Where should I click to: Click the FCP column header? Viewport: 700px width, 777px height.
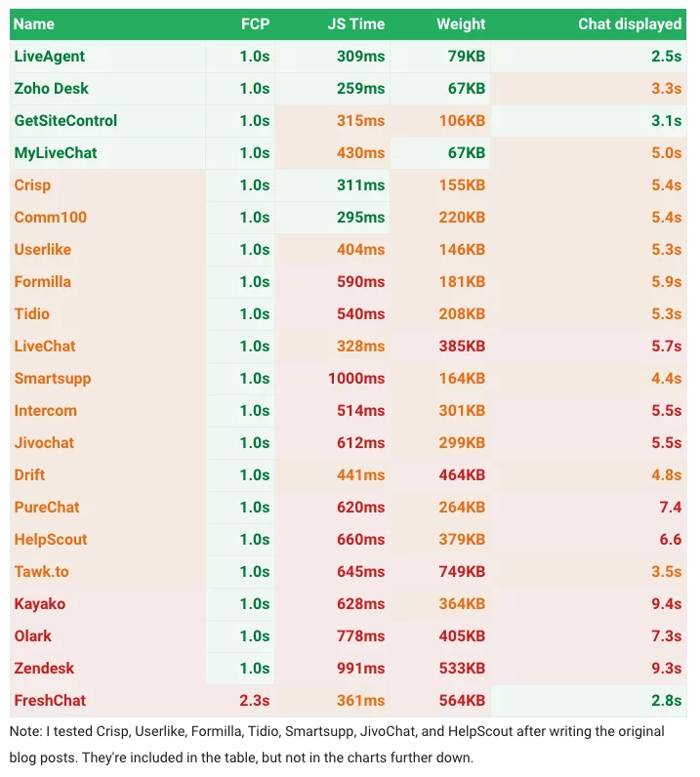pyautogui.click(x=255, y=23)
